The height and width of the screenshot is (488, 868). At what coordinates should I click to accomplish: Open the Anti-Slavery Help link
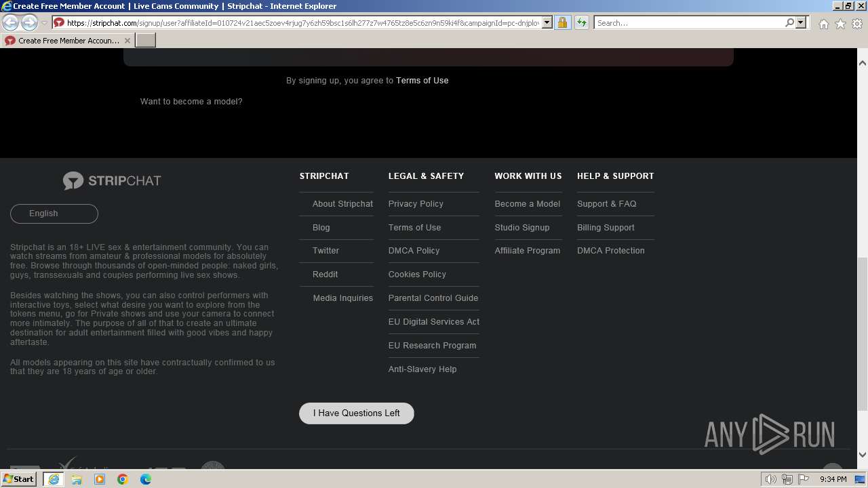click(x=422, y=369)
